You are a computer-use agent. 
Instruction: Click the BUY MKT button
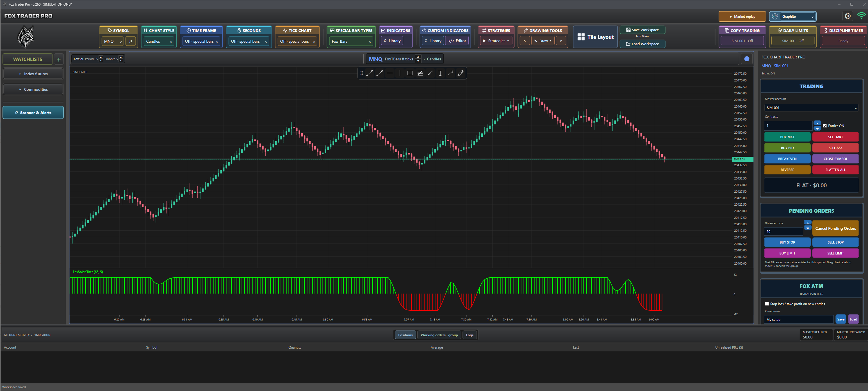(787, 137)
